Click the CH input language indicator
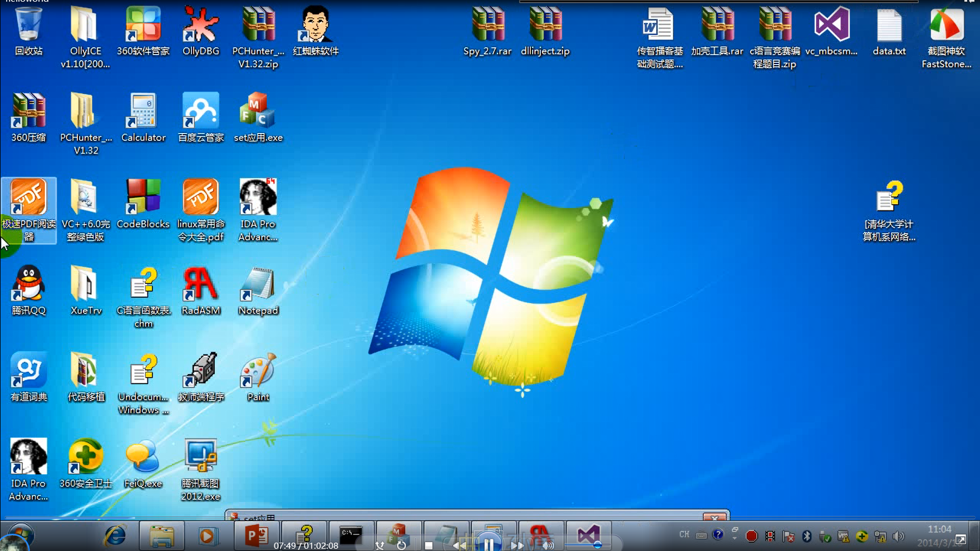980x551 pixels. click(x=684, y=535)
